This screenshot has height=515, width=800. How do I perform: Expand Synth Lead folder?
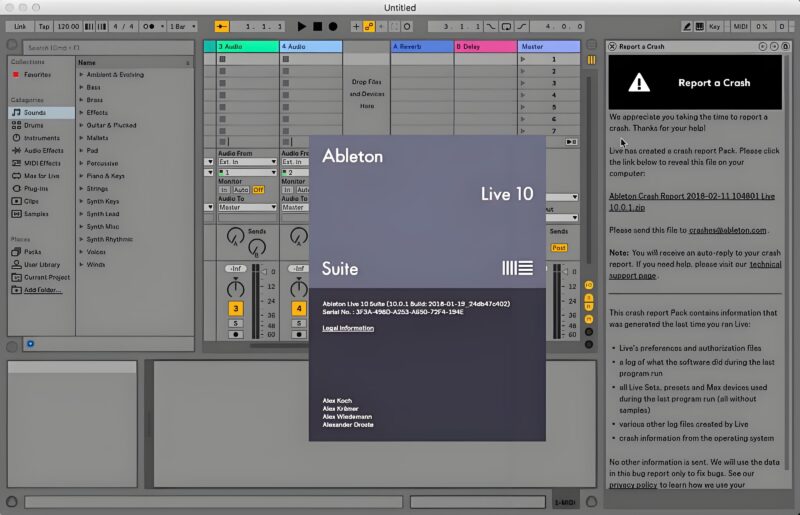pyautogui.click(x=81, y=214)
